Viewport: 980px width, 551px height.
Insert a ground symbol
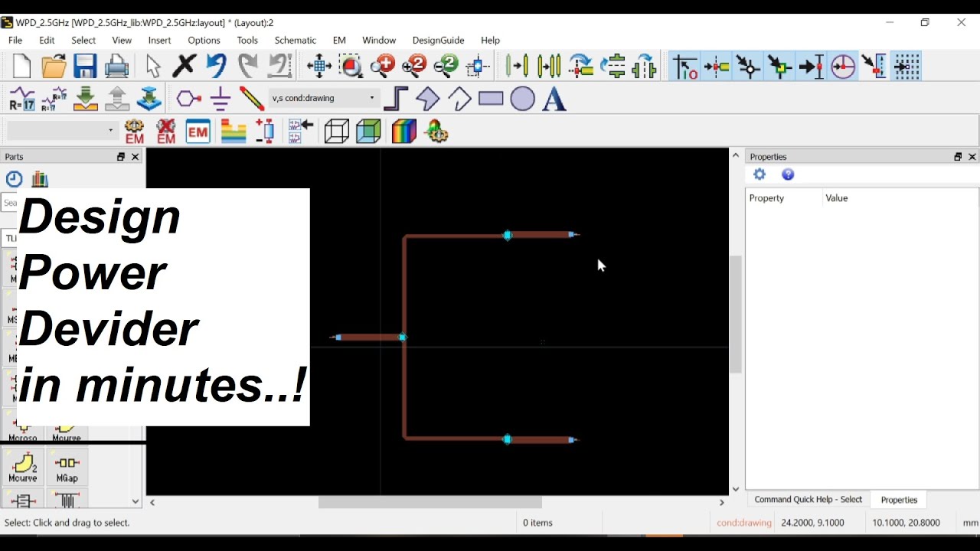click(220, 99)
